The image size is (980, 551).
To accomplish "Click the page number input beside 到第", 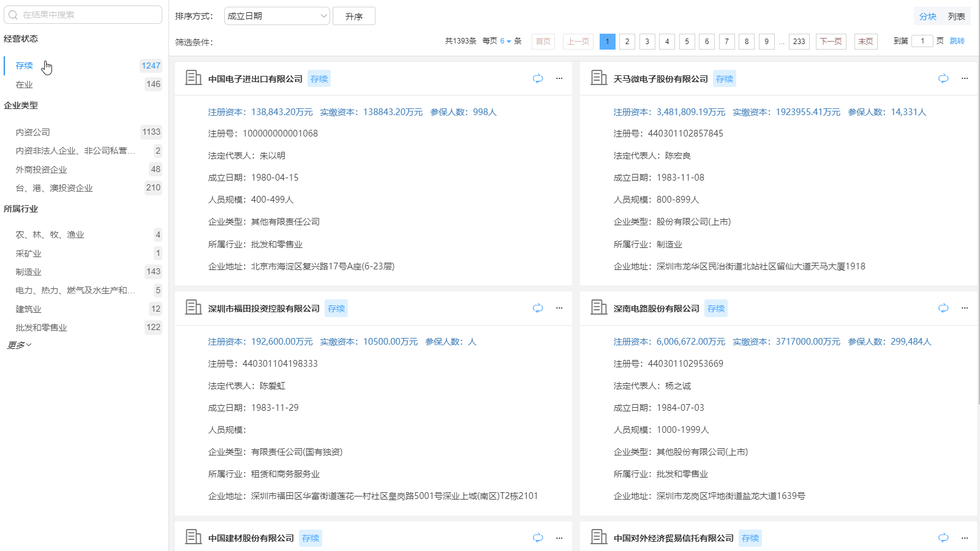I will [922, 40].
